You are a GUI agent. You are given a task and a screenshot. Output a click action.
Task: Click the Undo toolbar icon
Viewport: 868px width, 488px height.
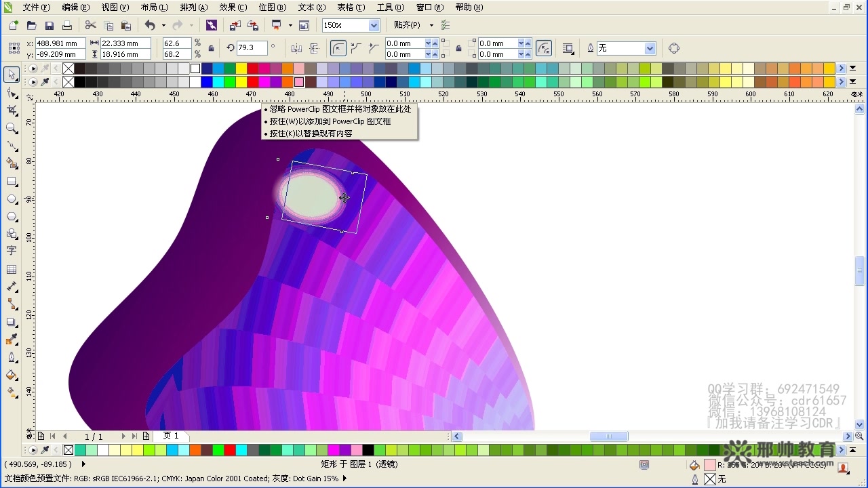click(x=151, y=24)
